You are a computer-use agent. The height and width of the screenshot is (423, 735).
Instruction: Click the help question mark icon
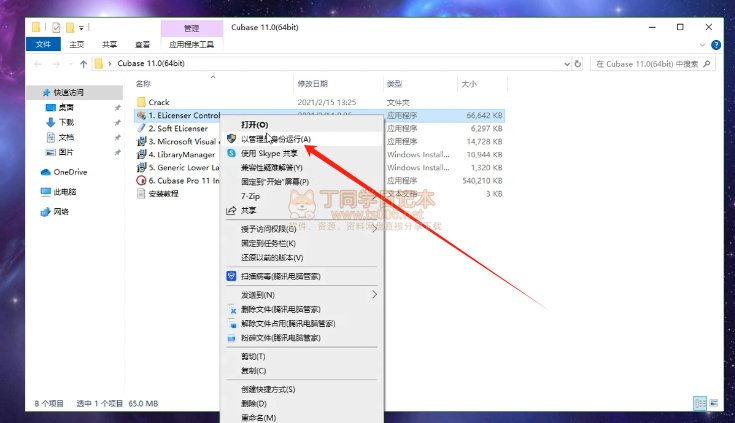715,45
